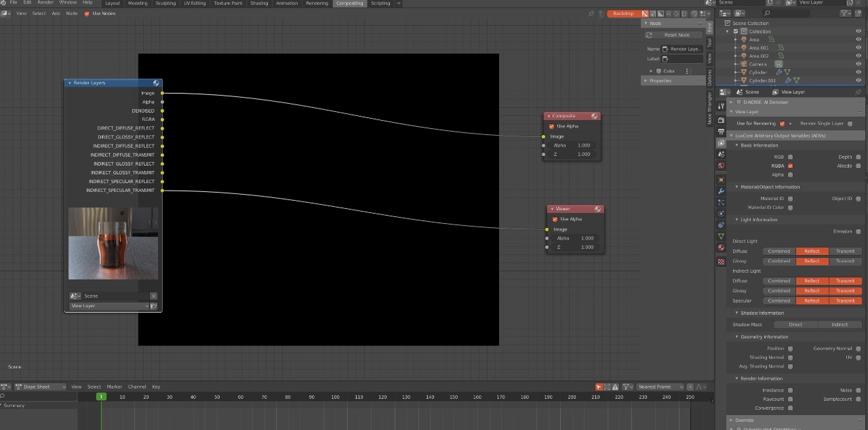Enable the Depth AOV checkbox

(858, 157)
